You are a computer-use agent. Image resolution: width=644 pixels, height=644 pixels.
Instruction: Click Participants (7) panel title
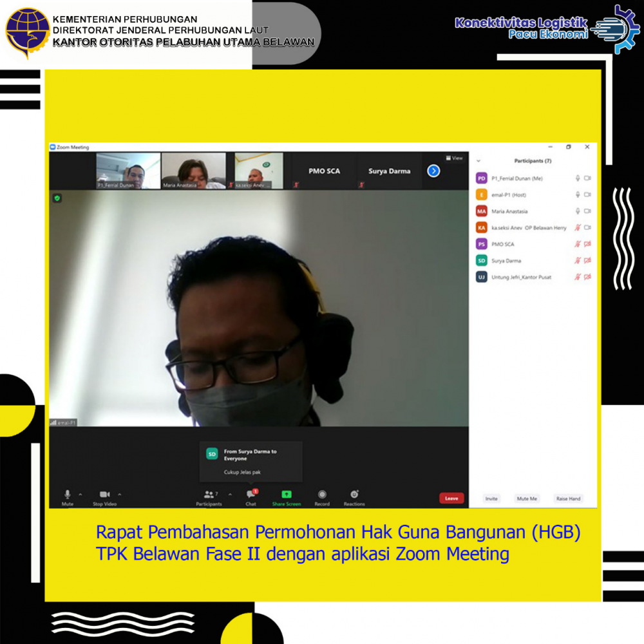pyautogui.click(x=533, y=161)
